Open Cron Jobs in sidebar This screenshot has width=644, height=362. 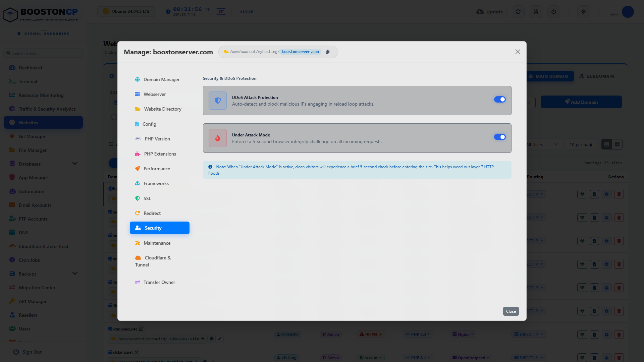(x=43, y=260)
